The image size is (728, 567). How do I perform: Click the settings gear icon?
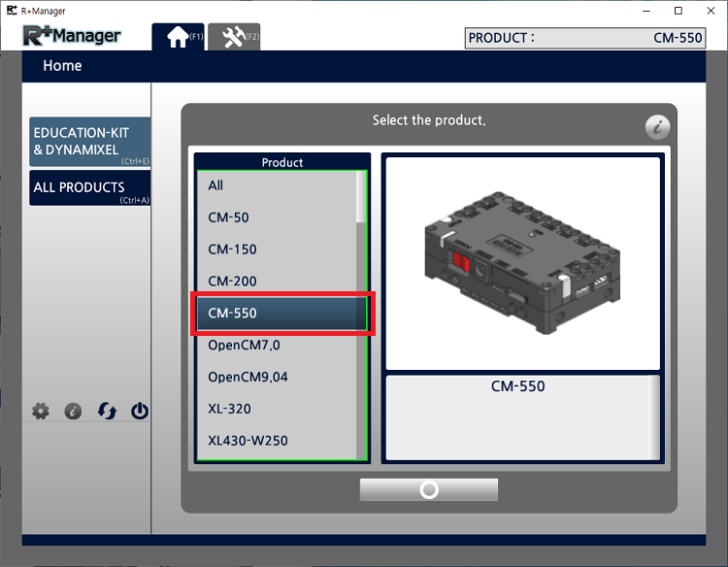coord(40,411)
